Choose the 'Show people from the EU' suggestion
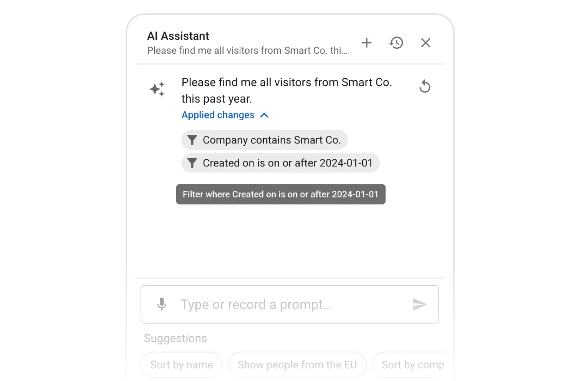Viewport: 588px width, 381px height. tap(297, 364)
